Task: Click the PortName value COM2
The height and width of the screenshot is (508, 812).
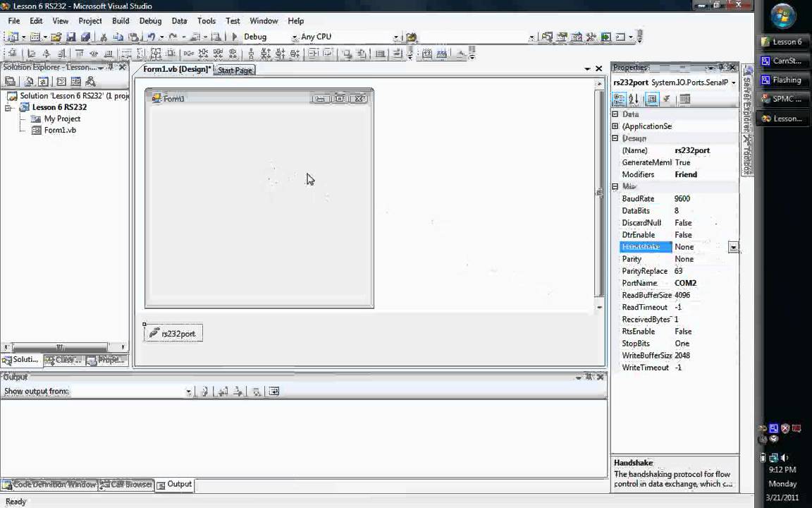Action: (685, 283)
